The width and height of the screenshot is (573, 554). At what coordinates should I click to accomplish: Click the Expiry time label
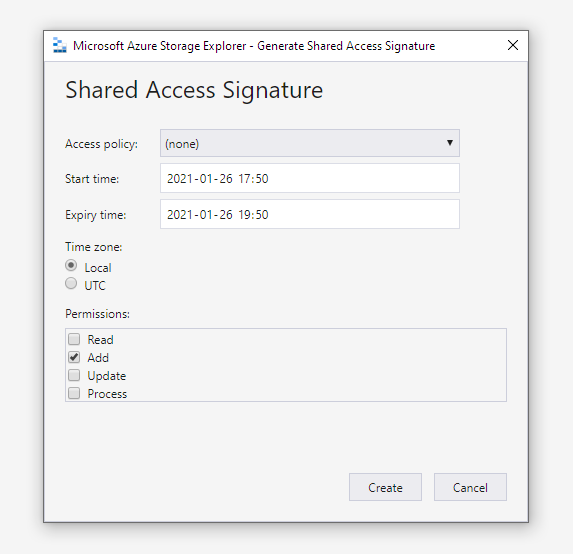pyautogui.click(x=96, y=215)
